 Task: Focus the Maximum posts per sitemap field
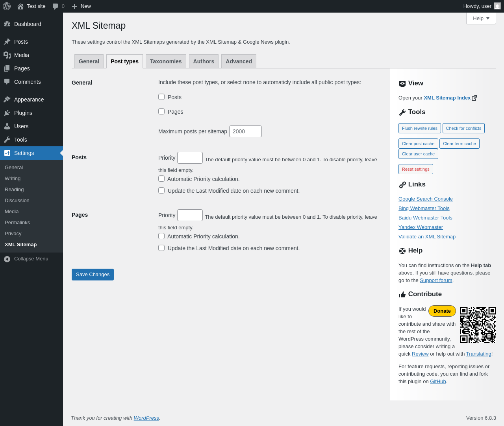pos(245,131)
